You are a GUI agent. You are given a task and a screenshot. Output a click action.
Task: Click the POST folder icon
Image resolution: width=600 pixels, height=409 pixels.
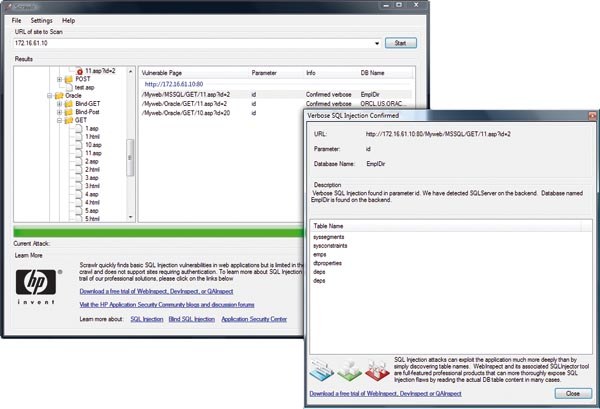[x=68, y=79]
